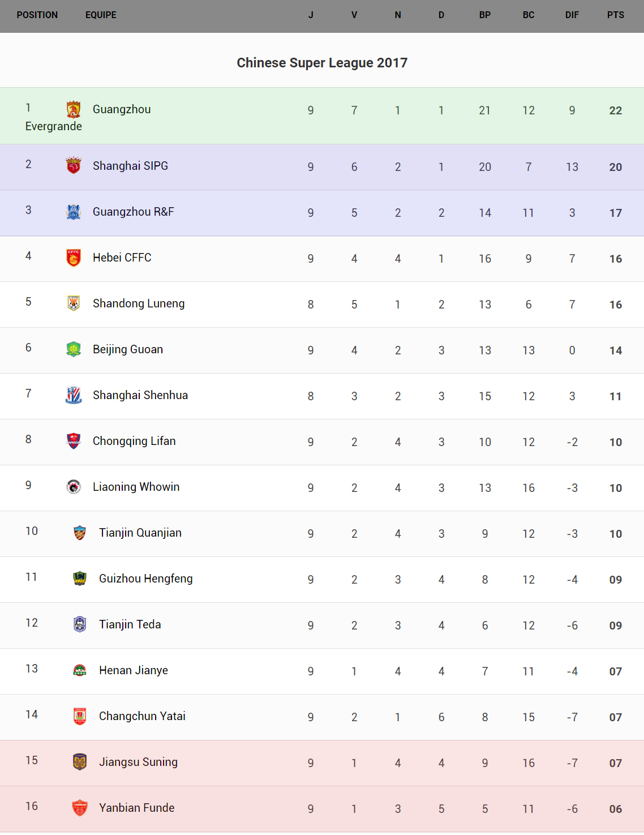644x835 pixels.
Task: Click the Shanghai Shenhua club badge
Action: pos(74,395)
